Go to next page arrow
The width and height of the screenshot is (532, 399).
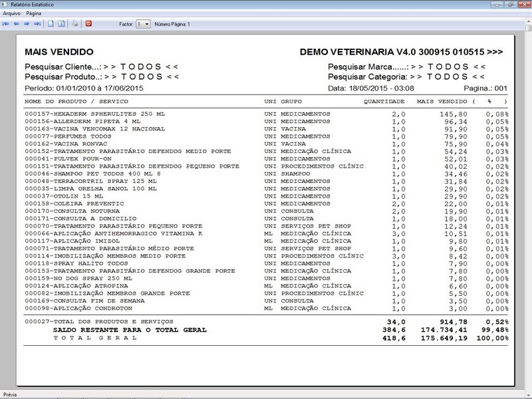tap(27, 24)
